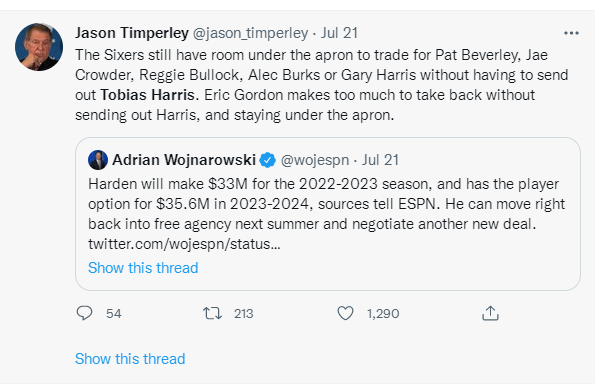Click Show this thread inside quoted tweet
Viewport: 595px width, 387px height.
click(x=143, y=268)
